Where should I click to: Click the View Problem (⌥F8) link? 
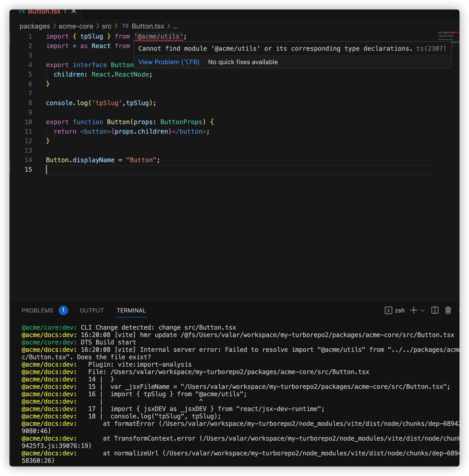(x=169, y=62)
